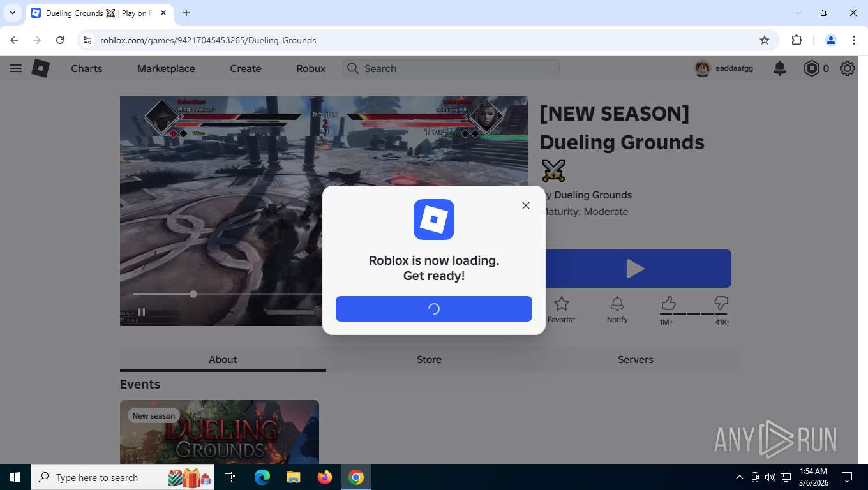
Task: Click the Notify bell for the game
Action: click(617, 310)
